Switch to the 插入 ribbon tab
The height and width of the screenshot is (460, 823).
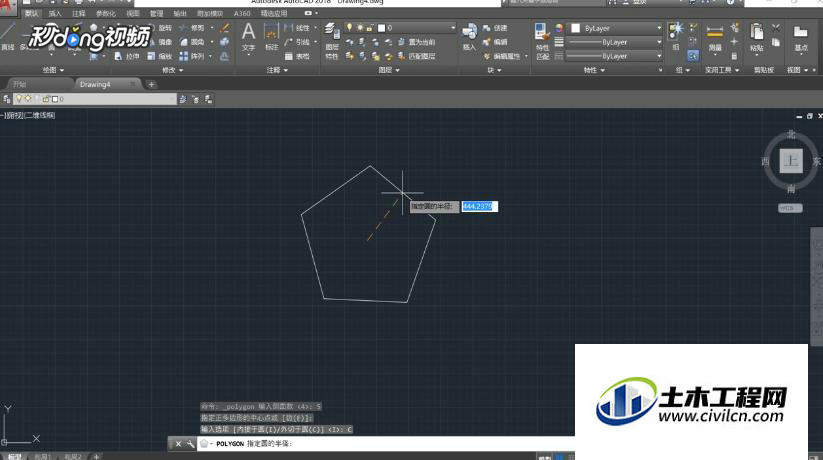55,13
